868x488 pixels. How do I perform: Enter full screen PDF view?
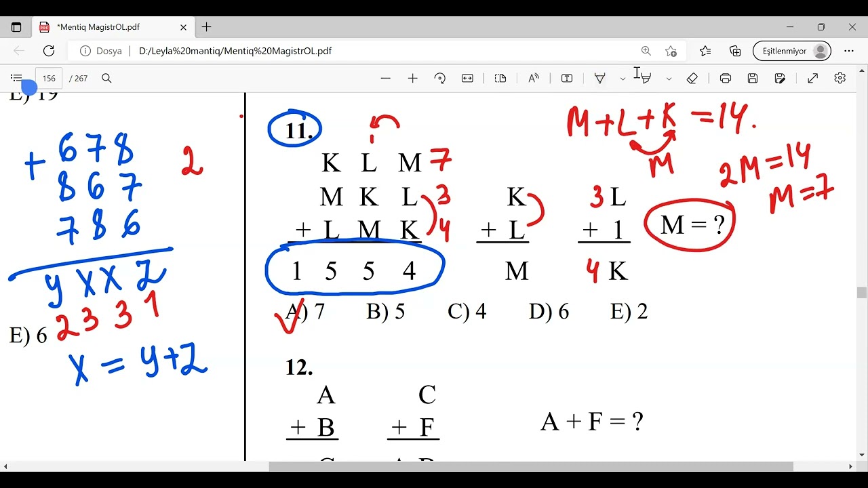tap(812, 79)
